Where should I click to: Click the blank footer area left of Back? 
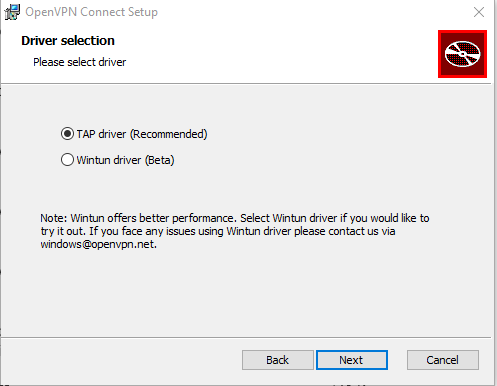120,360
